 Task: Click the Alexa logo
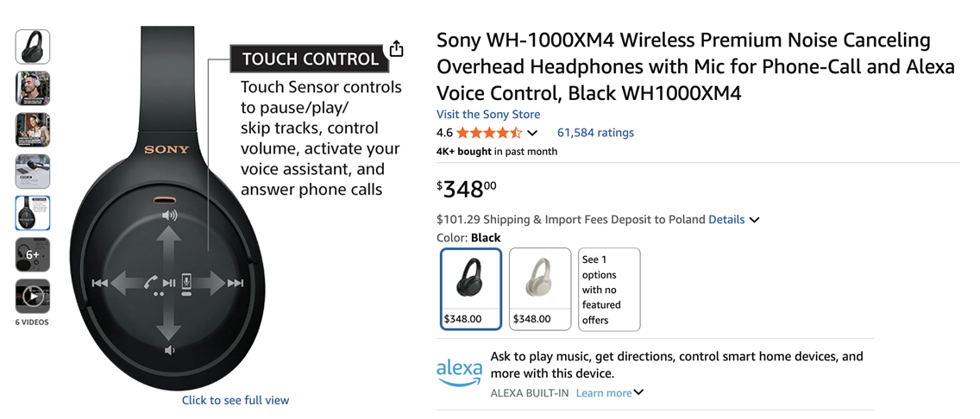click(459, 372)
